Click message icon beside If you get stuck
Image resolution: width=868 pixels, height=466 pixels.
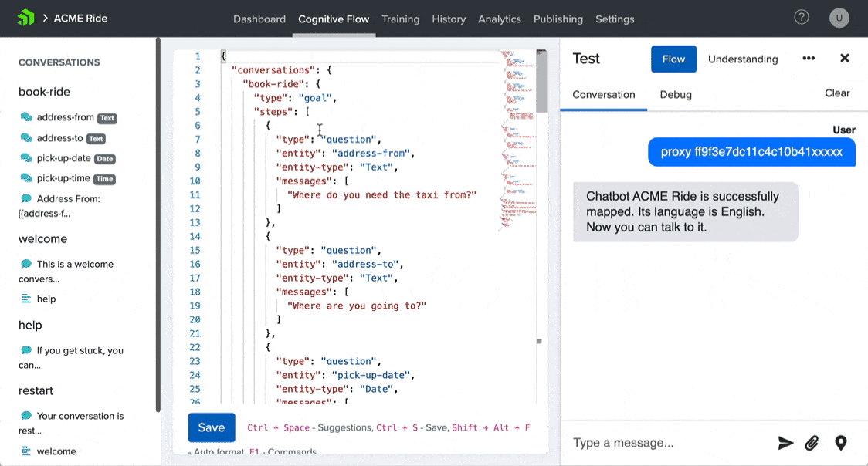(26, 350)
